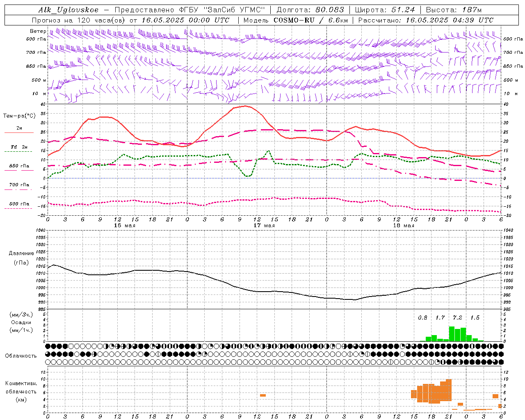Click the tallest orange convective cloud bar

(449, 390)
